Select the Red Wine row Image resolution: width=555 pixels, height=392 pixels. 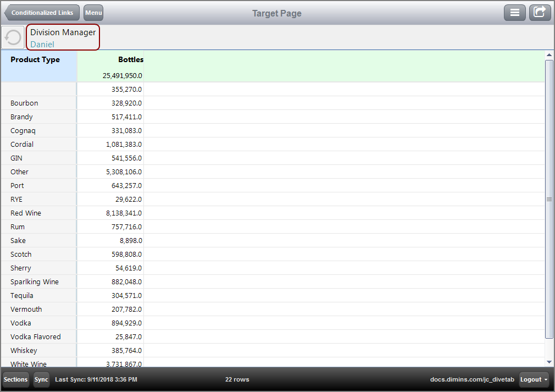tap(26, 213)
